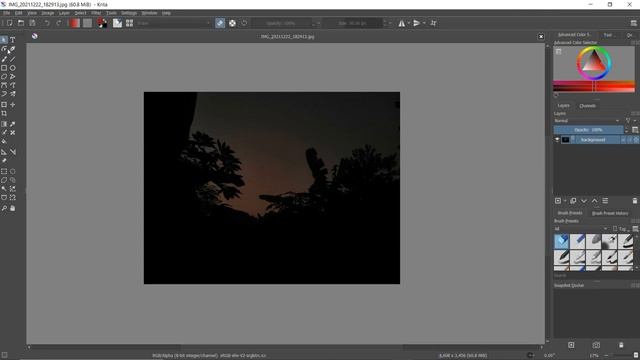The width and height of the screenshot is (640, 360).
Task: Select the Elliptical Selection tool
Action: coord(13,171)
